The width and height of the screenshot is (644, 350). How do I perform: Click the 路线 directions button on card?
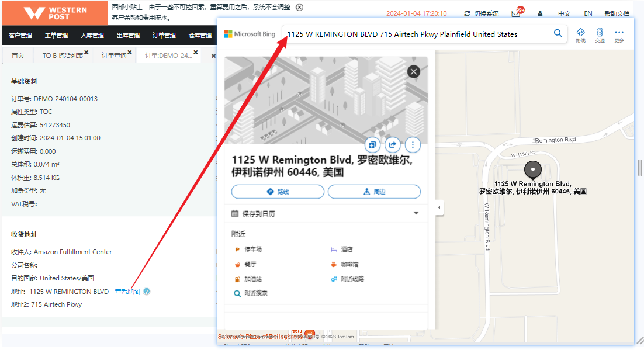pos(278,192)
